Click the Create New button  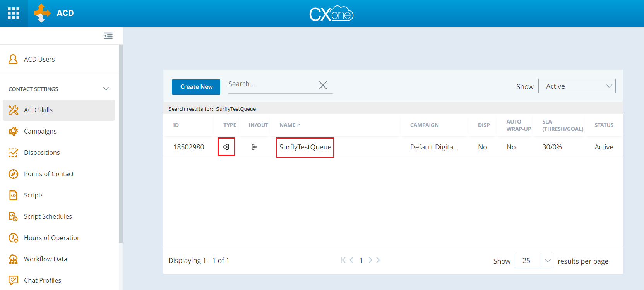click(x=196, y=87)
